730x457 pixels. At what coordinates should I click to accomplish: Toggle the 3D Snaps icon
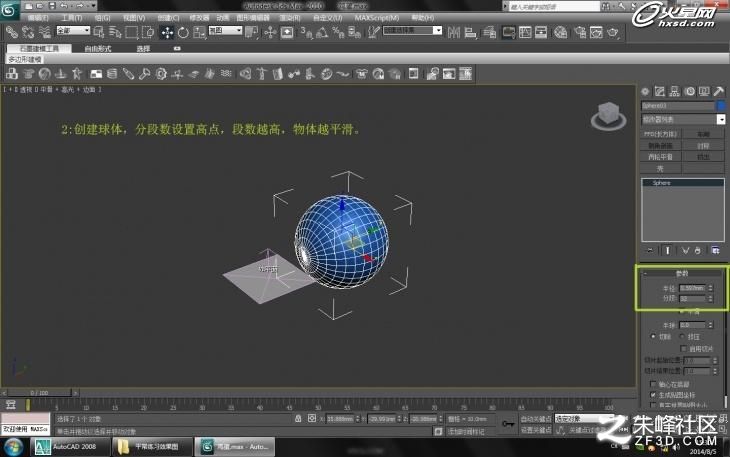(306, 32)
